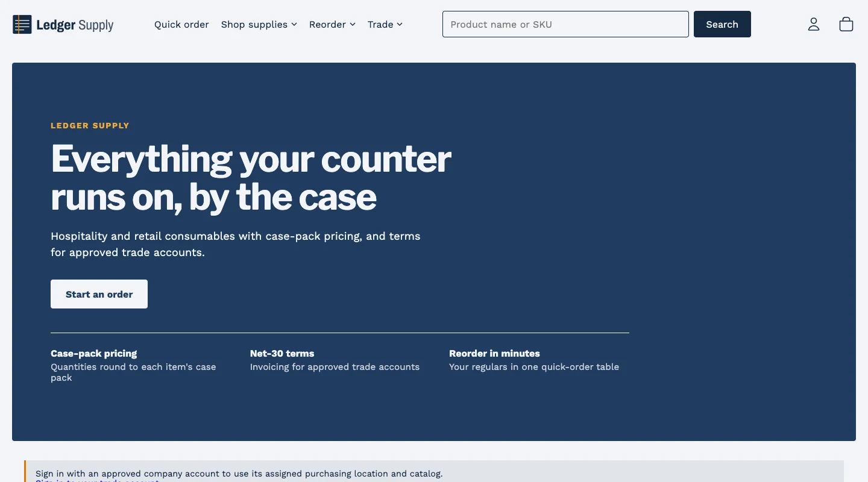Click the orange 'LEDGER SUPPLY' eyebrow label
Image resolution: width=868 pixels, height=482 pixels.
coord(90,126)
